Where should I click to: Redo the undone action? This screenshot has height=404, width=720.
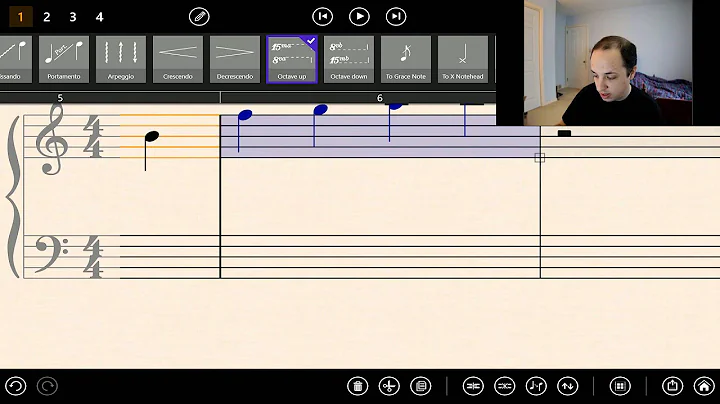click(x=47, y=386)
